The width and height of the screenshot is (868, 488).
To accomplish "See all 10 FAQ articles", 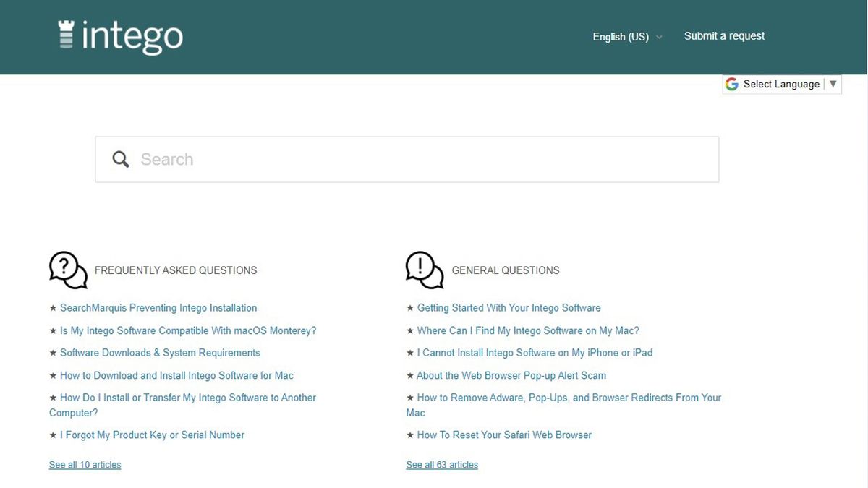I will (85, 465).
